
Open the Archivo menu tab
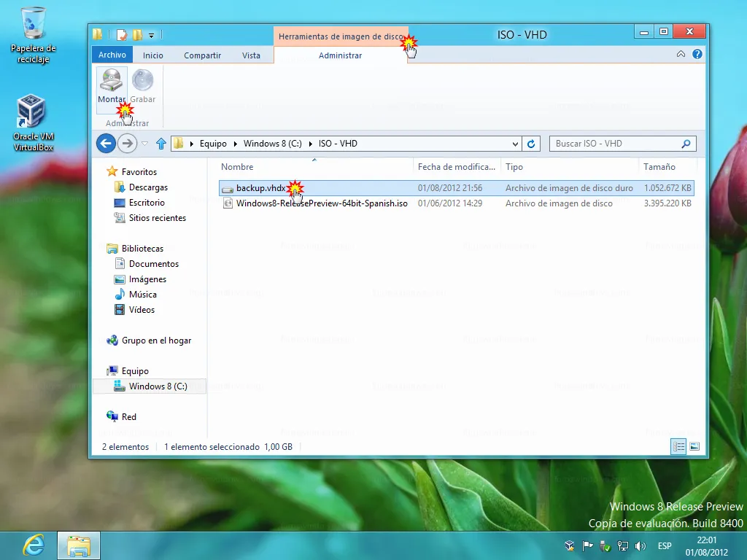(112, 55)
